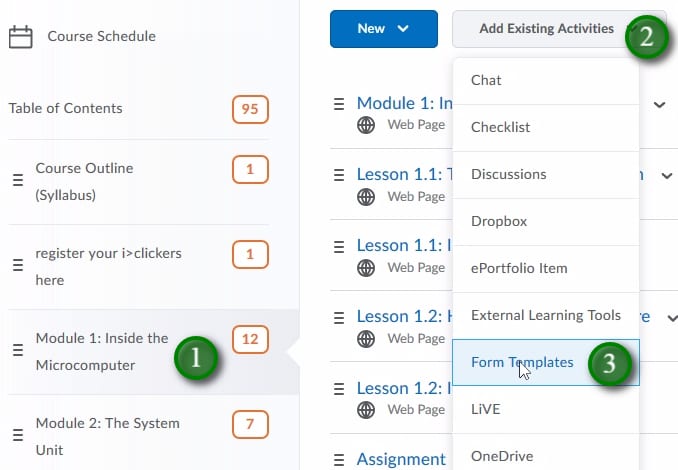Open Module 1: Inside the Microcomputer sidebar item
This screenshot has width=678, height=470.
101,351
